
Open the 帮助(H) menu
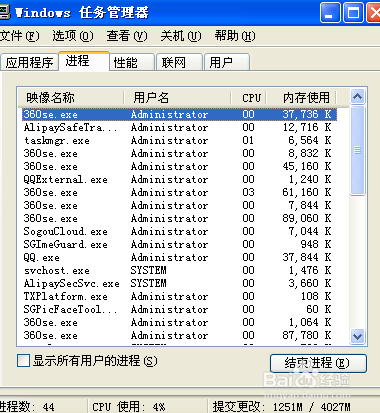pos(235,36)
